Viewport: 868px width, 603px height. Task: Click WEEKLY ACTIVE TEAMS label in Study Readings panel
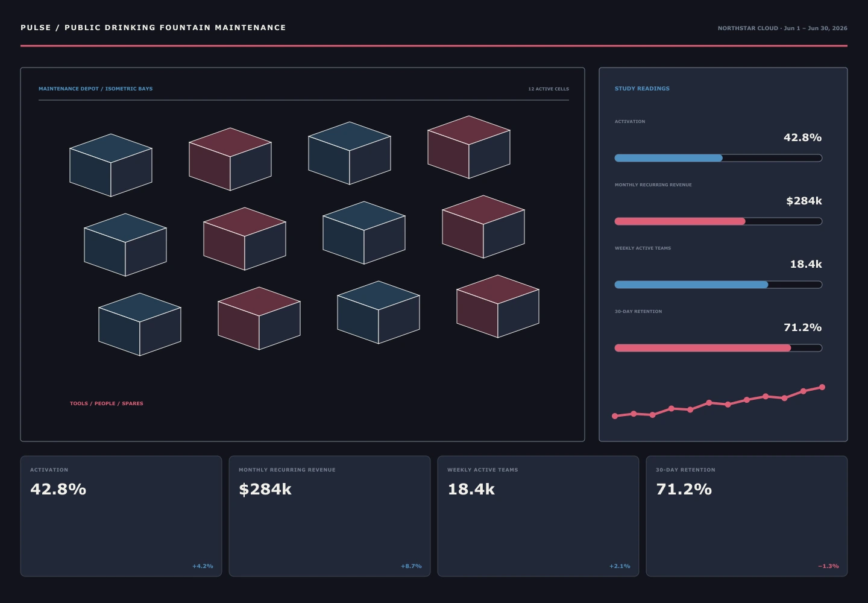click(x=643, y=248)
